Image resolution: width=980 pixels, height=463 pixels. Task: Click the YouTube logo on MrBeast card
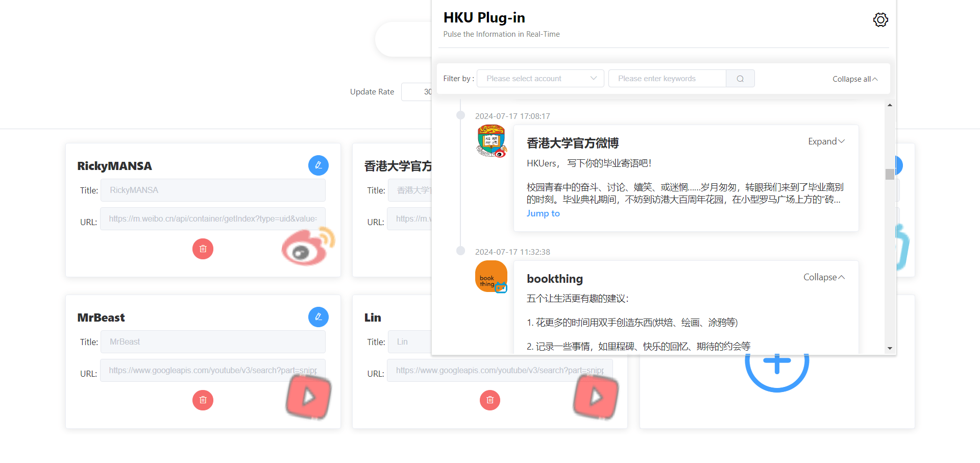(x=309, y=397)
